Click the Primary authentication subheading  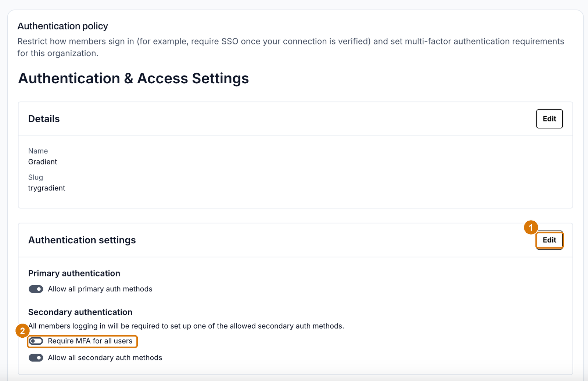tap(74, 273)
